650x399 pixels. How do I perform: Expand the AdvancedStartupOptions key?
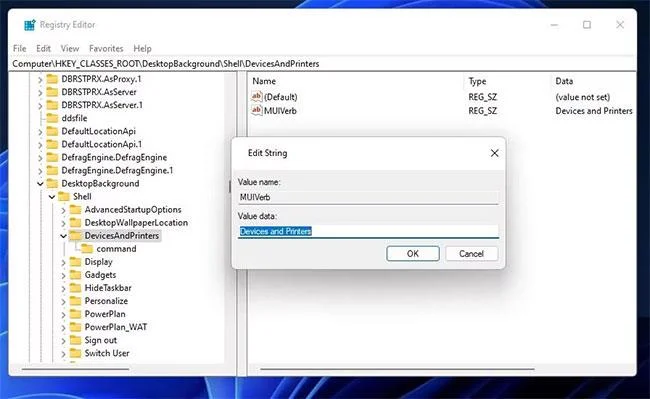pyautogui.click(x=63, y=210)
